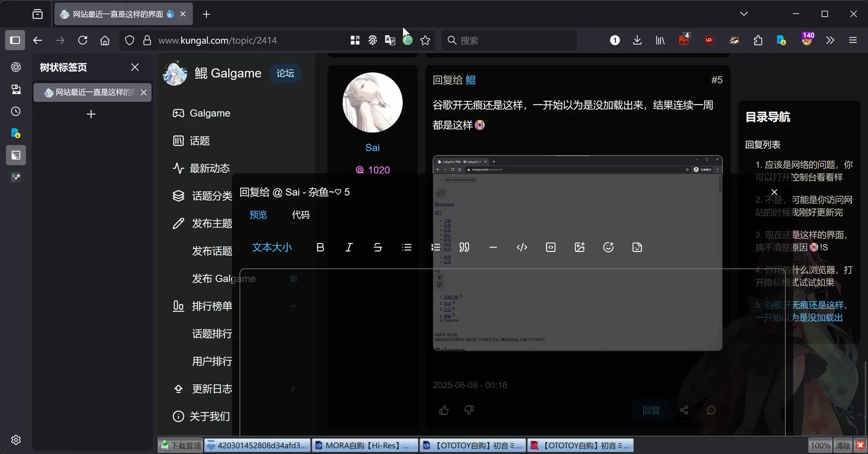Open extensions puzzle menu
Viewport: 868px width, 454px height.
(x=758, y=40)
